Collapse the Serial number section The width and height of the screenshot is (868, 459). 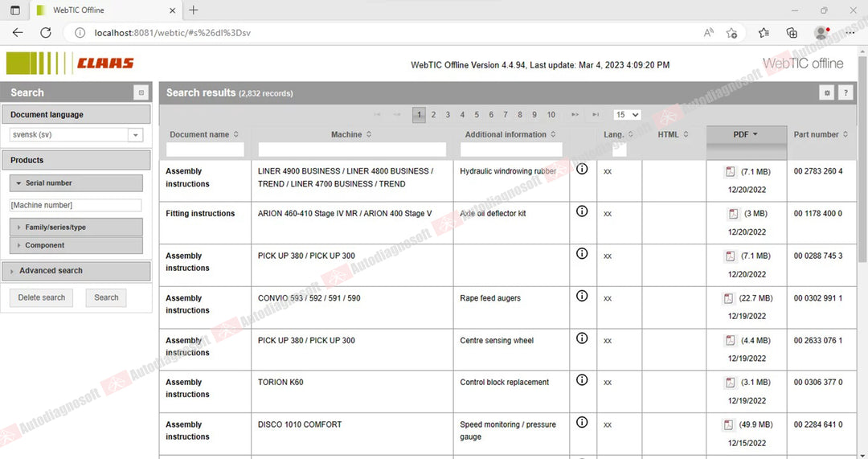[x=76, y=182]
